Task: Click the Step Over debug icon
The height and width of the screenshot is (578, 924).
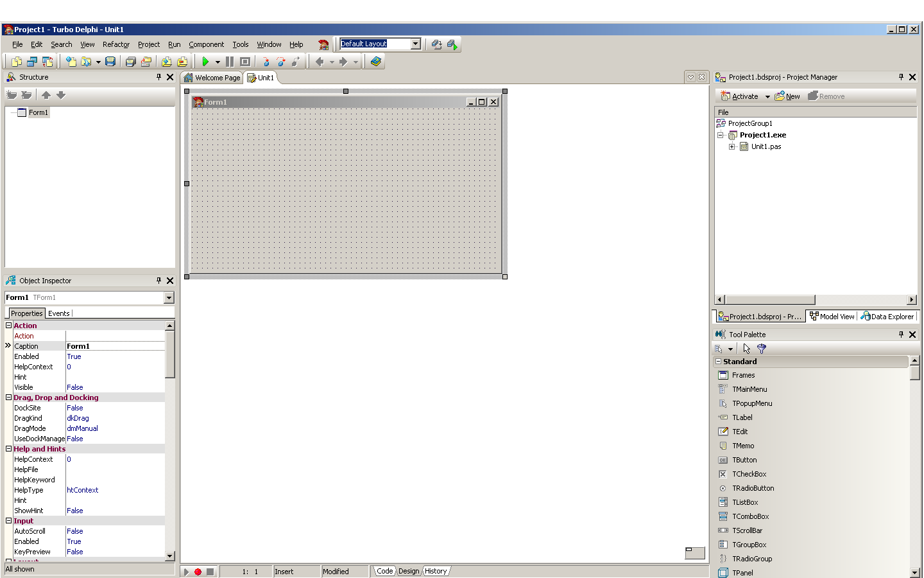Action: coord(281,62)
